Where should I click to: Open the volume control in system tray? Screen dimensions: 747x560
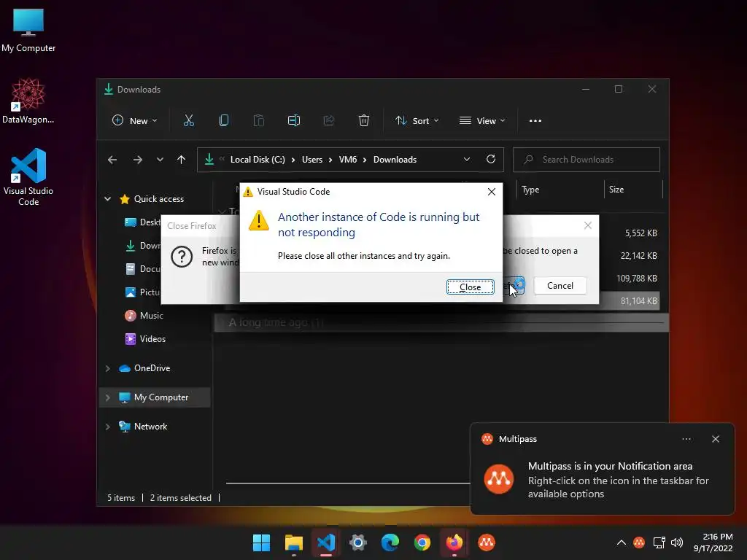[676, 542]
